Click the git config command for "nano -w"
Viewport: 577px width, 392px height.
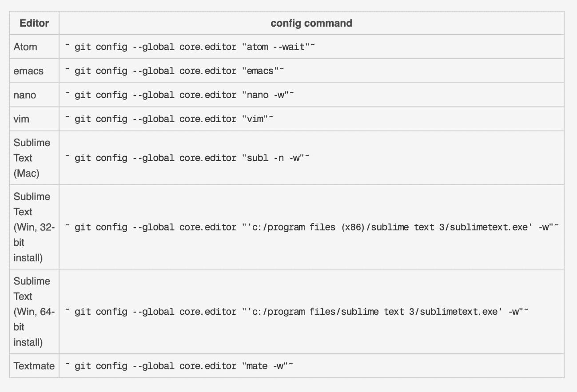coord(180,95)
